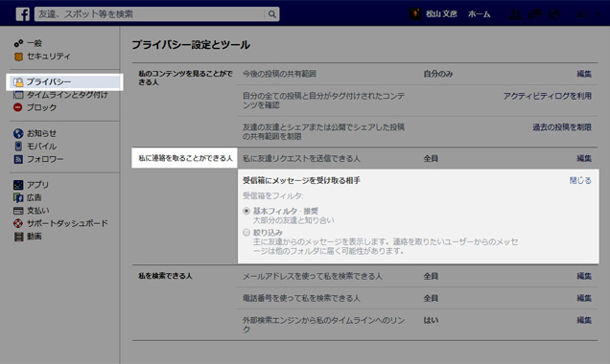Click the search magnifier icon

tap(272, 14)
